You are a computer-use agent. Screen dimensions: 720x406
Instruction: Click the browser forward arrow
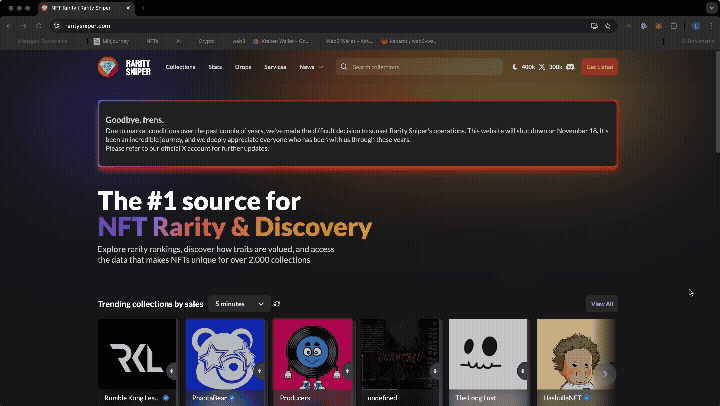click(x=24, y=26)
